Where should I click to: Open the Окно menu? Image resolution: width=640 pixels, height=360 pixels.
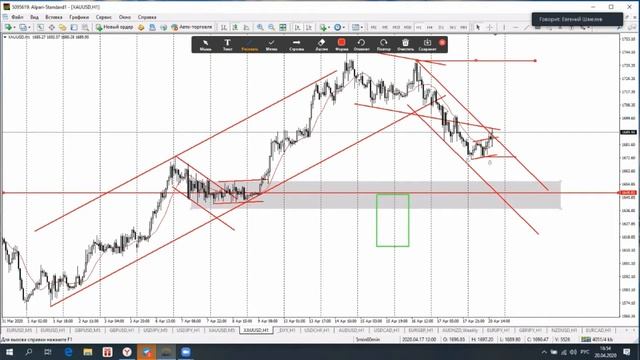click(125, 17)
